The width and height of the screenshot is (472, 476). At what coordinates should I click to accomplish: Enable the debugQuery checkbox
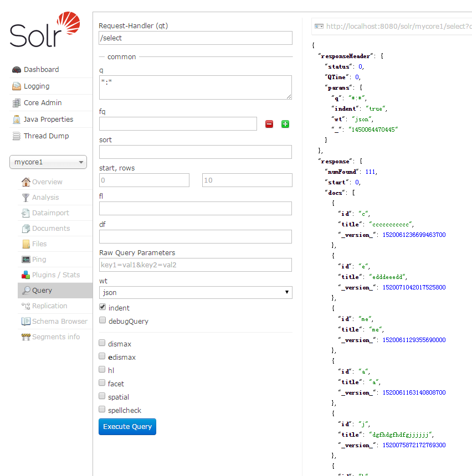(102, 320)
